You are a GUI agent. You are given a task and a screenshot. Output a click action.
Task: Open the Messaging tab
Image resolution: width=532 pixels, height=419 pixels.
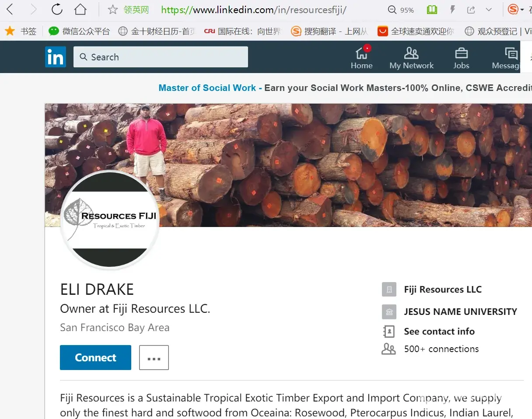pyautogui.click(x=506, y=58)
